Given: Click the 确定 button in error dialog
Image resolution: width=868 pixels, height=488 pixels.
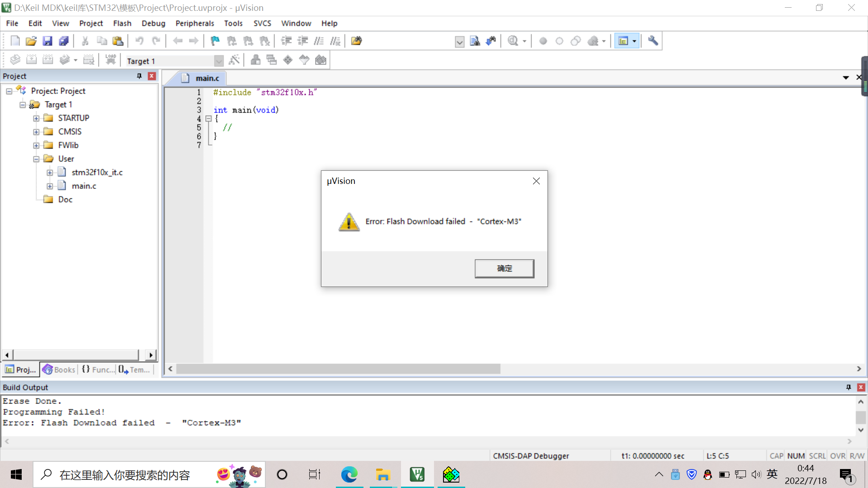Looking at the screenshot, I should point(505,268).
